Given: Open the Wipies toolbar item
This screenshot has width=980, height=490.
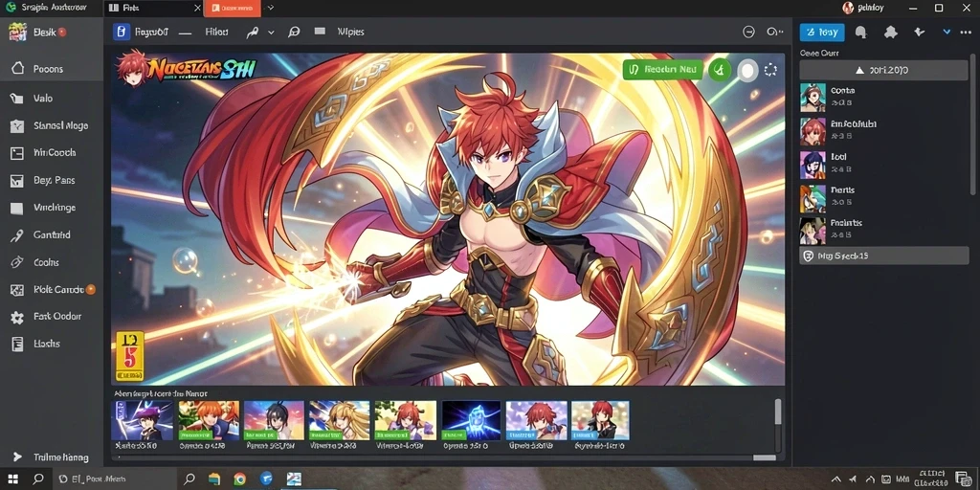Looking at the screenshot, I should (x=350, y=32).
